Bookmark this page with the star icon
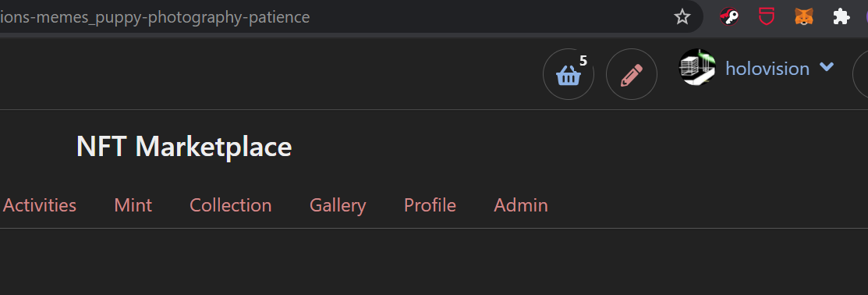868x295 pixels. coord(682,17)
